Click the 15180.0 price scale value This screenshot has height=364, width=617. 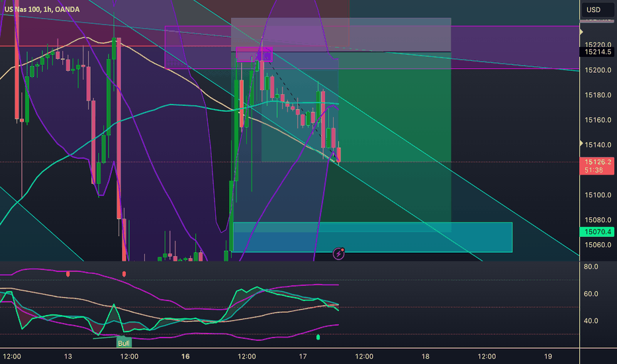(598, 95)
